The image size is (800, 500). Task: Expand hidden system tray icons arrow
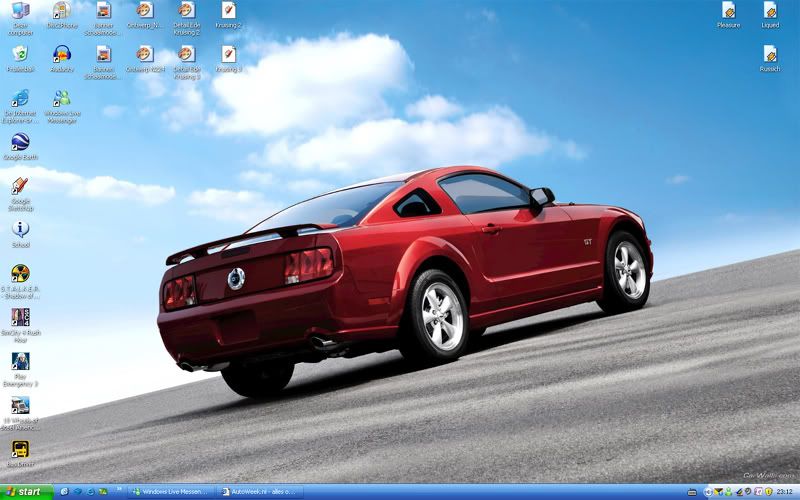pos(707,492)
